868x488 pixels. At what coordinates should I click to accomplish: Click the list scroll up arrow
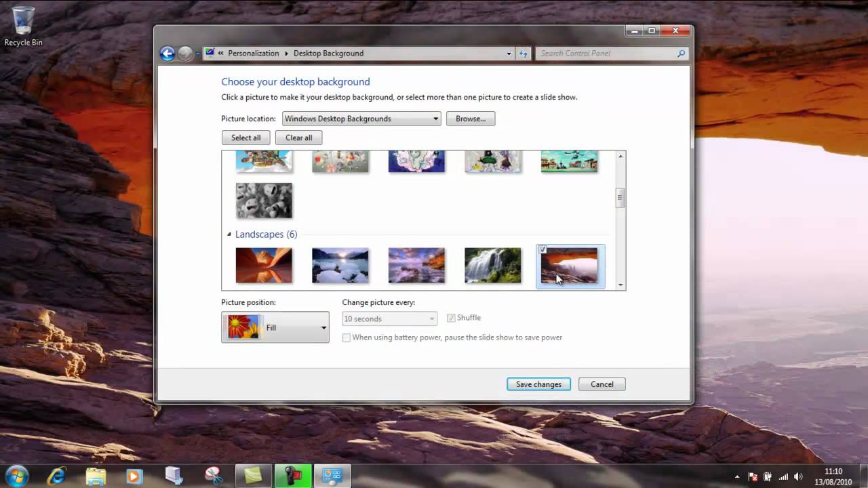click(x=620, y=157)
